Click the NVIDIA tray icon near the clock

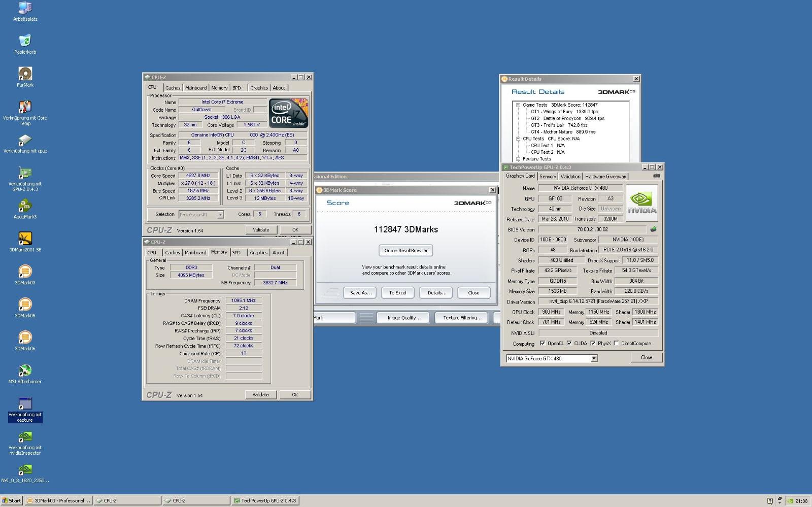pyautogui.click(x=790, y=501)
